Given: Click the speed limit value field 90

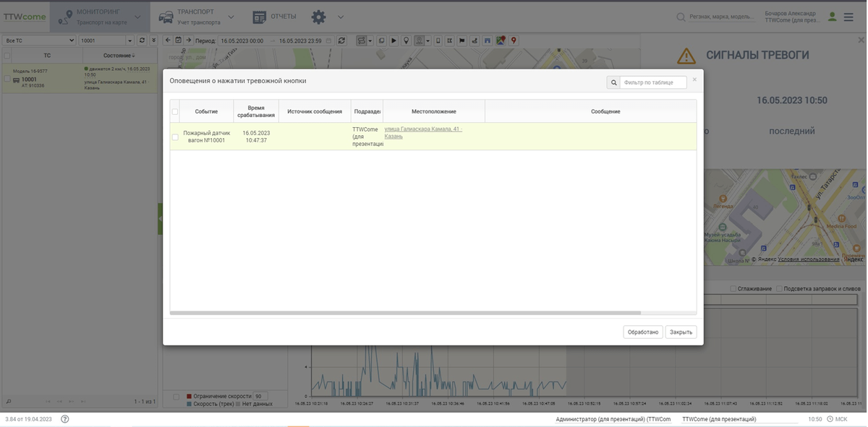Looking at the screenshot, I should pyautogui.click(x=260, y=396).
